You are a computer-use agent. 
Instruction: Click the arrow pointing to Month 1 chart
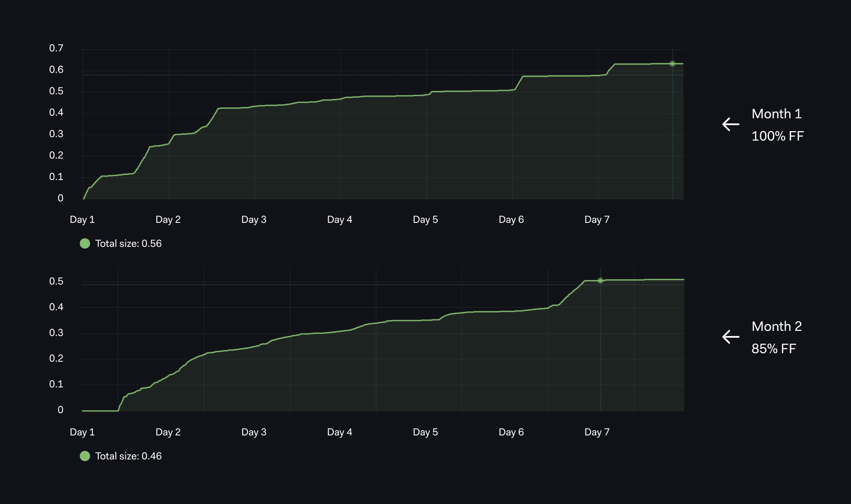tap(730, 124)
